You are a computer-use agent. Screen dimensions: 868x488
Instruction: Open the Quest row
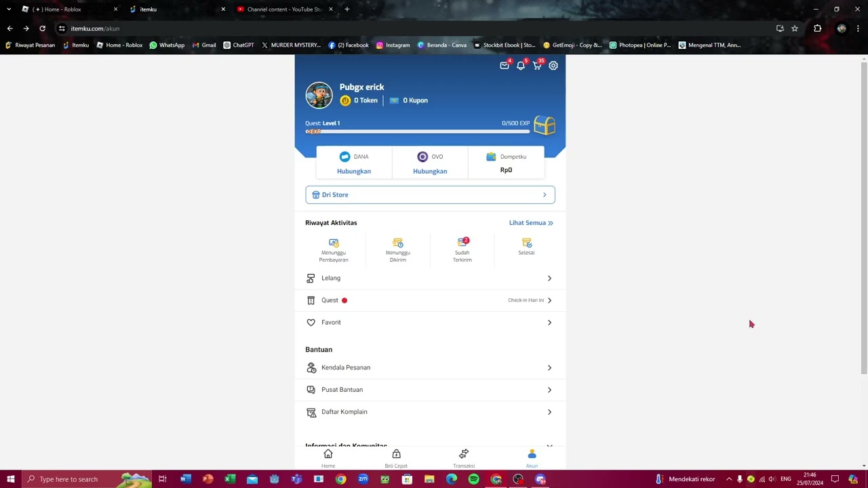click(430, 300)
